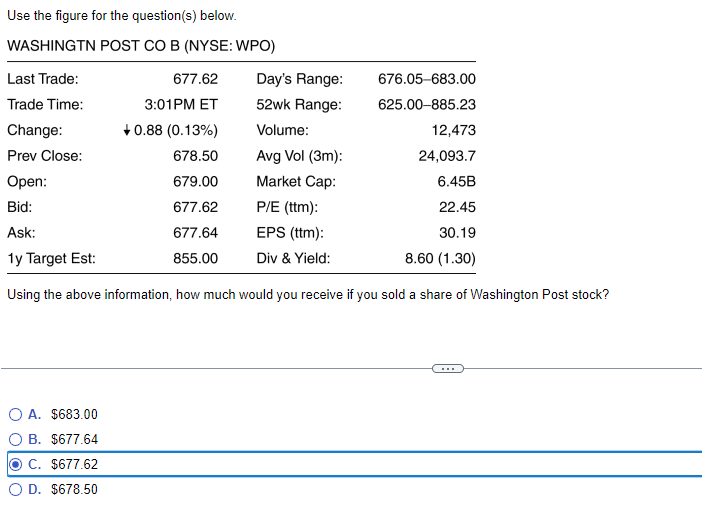Expand the ellipsis divider handle
This screenshot has width=702, height=524.
[448, 369]
